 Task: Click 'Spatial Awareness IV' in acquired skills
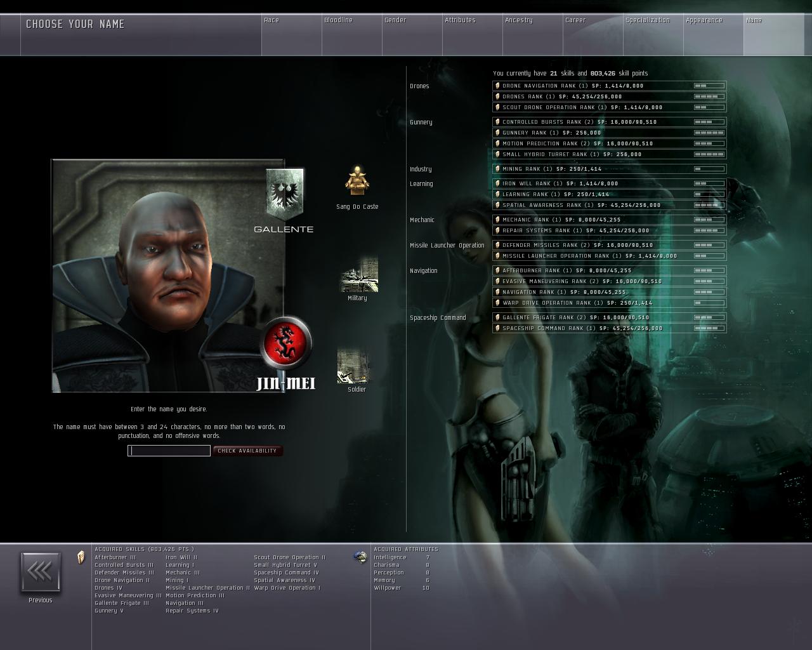[284, 580]
